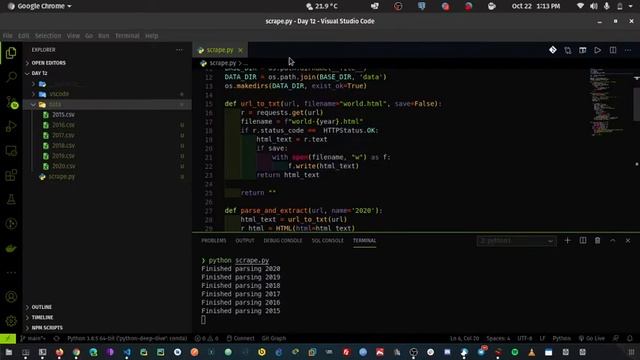Screen dimensions: 640x360
Task: Open 2015.csv in the explorer
Action: [63, 115]
